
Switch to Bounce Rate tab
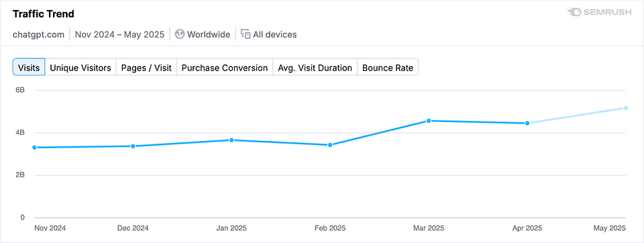pos(388,67)
